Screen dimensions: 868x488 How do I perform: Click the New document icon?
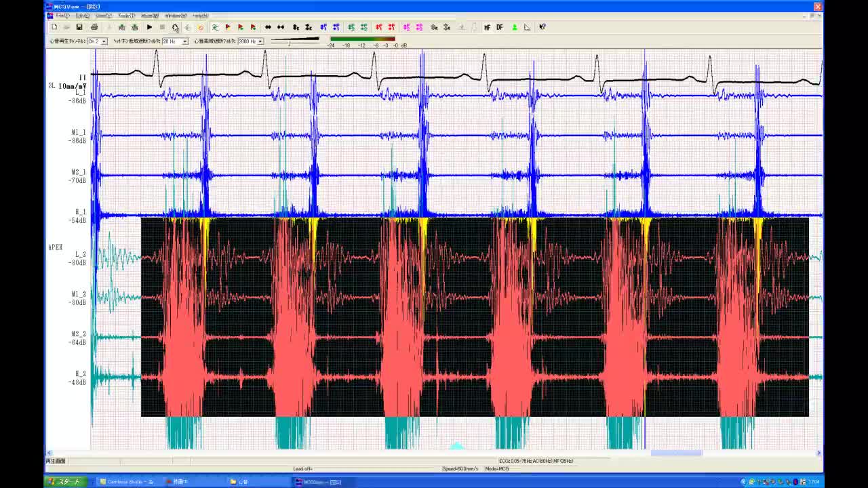pos(54,27)
